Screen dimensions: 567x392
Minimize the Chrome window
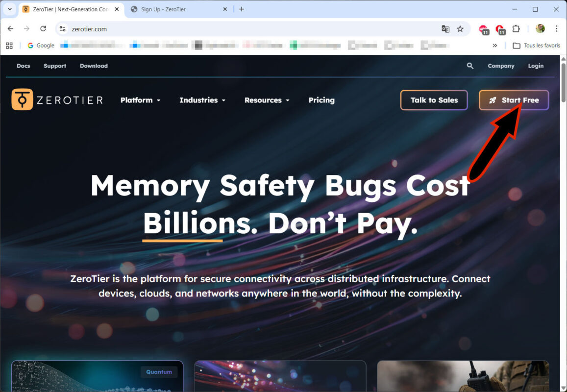(515, 9)
